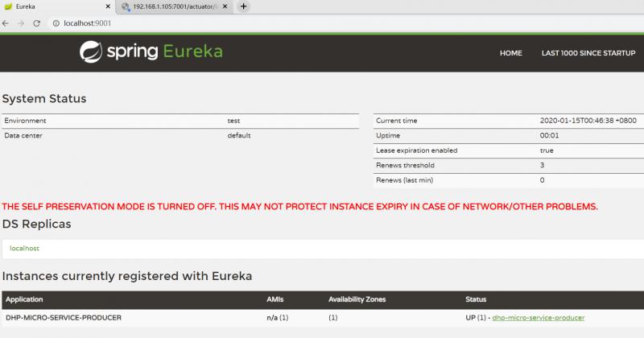This screenshot has width=644, height=338.
Task: Click the Availability Zones column header
Action: (x=357, y=299)
